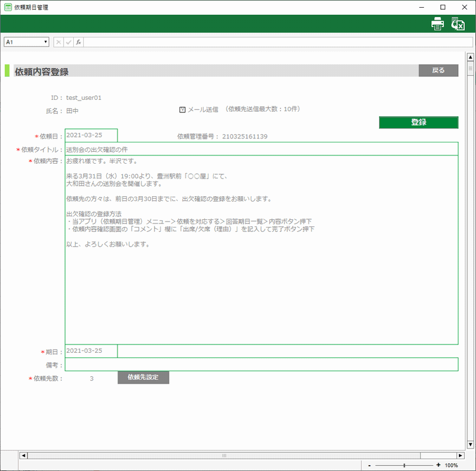Click inside the 依頼内容 text area
The image size is (476, 471).
(261, 284)
